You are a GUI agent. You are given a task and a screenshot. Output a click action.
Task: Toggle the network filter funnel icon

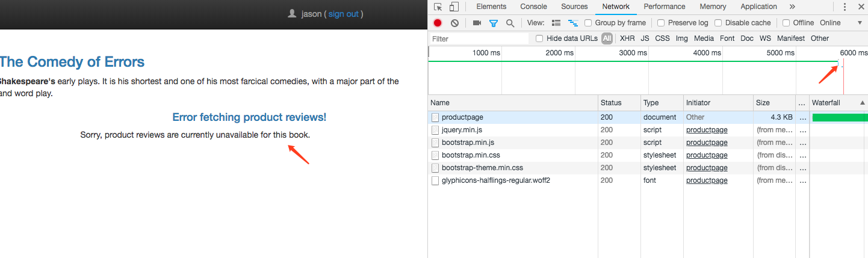(x=494, y=23)
